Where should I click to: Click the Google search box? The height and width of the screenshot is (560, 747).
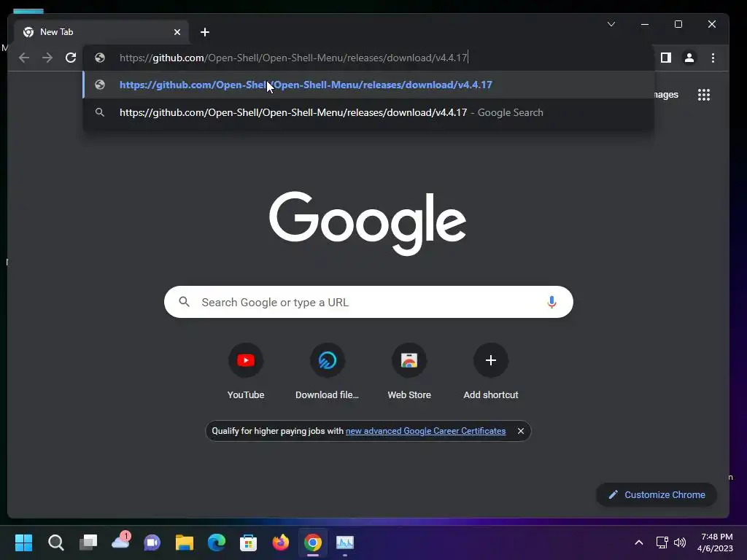(368, 302)
